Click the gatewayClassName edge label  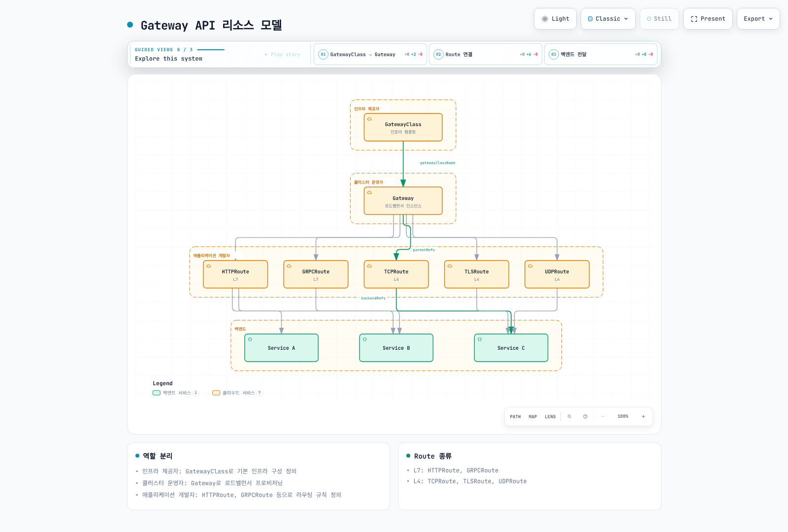pyautogui.click(x=437, y=163)
